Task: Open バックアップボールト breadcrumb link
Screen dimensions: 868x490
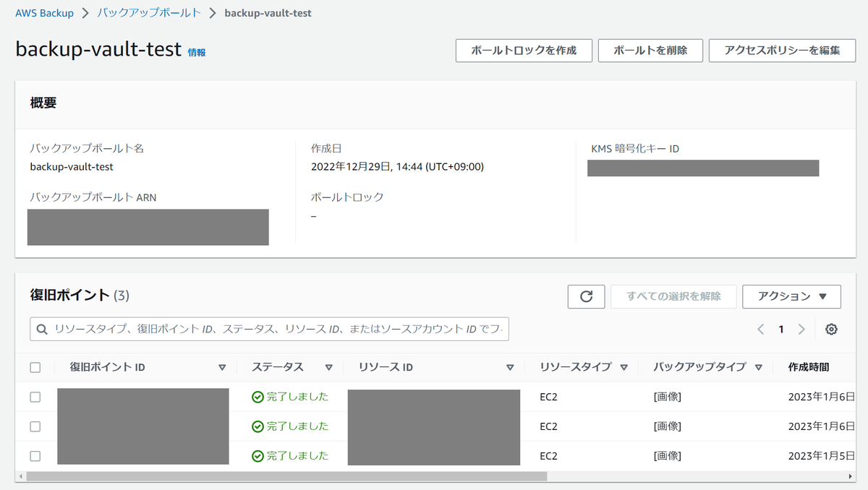Action: 150,13
